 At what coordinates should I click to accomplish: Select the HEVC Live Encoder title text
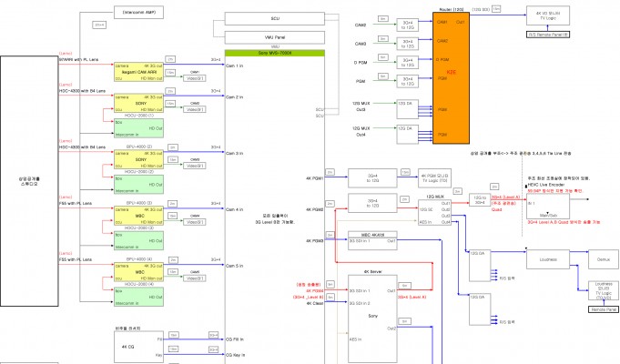pos(546,185)
